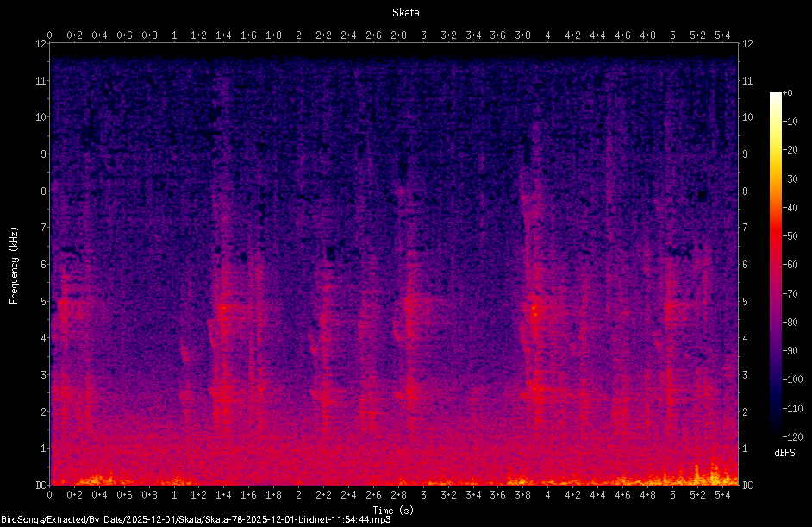Click the DC label on the right axis
The height and width of the screenshot is (527, 812).
(x=747, y=485)
